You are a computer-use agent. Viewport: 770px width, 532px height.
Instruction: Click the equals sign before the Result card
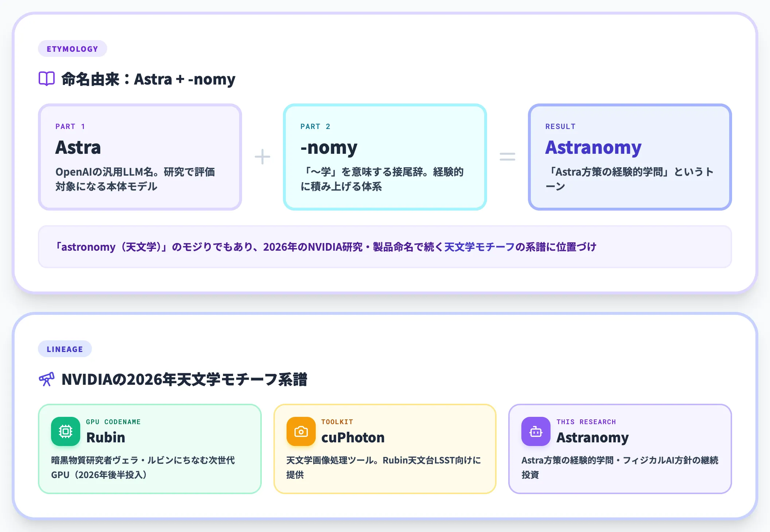(507, 157)
